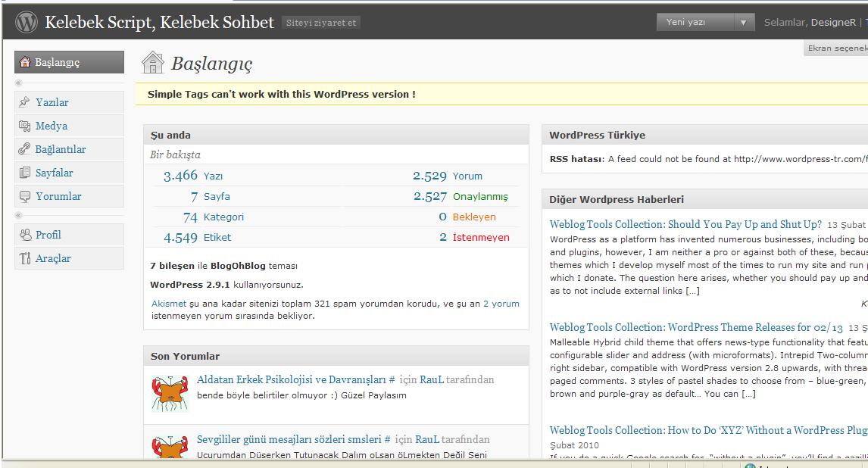
Task: Click the Diğer Wordpress Haberleri widget header
Action: [x=704, y=199]
